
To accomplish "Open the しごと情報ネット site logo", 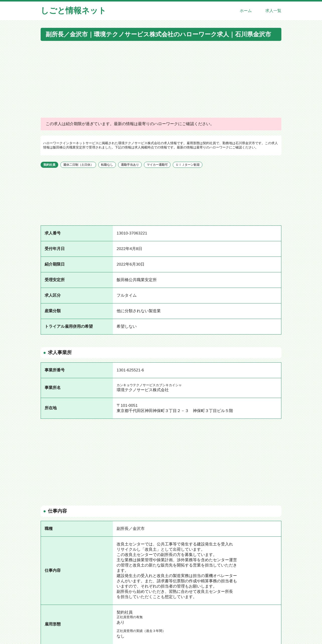I will (73, 11).
